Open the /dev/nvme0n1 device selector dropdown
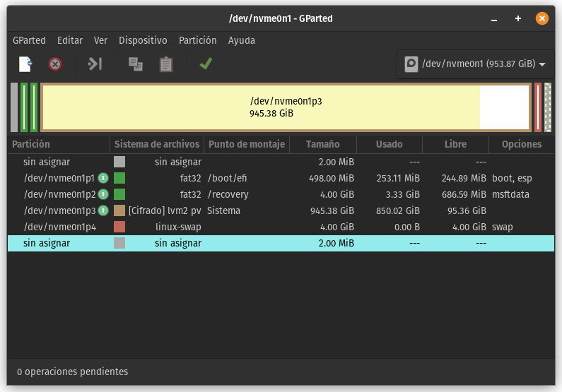 pyautogui.click(x=475, y=64)
